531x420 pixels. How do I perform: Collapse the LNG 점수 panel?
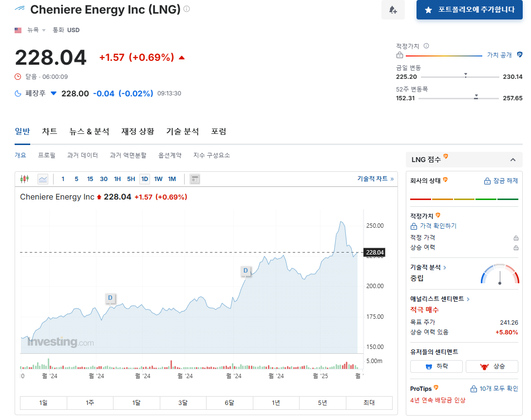point(513,160)
